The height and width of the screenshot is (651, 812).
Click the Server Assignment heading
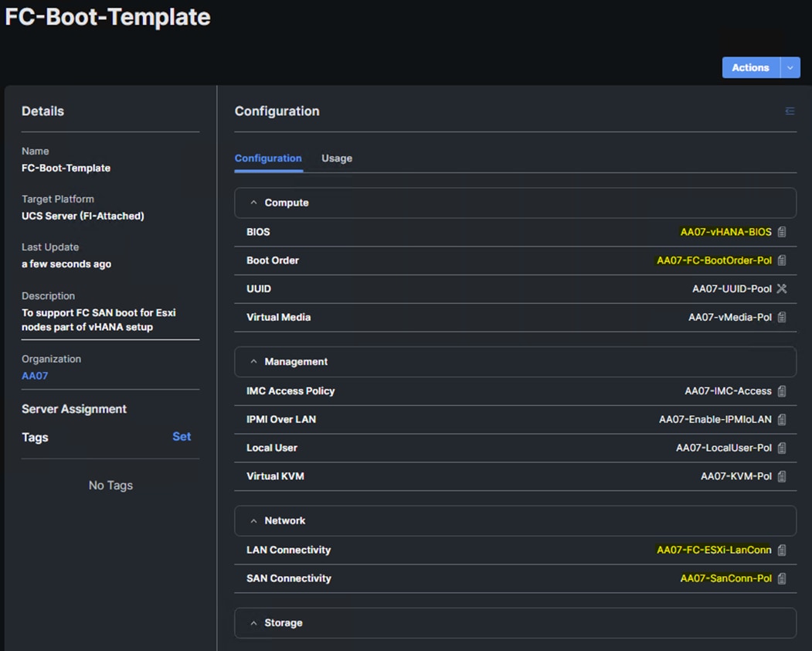click(x=74, y=409)
